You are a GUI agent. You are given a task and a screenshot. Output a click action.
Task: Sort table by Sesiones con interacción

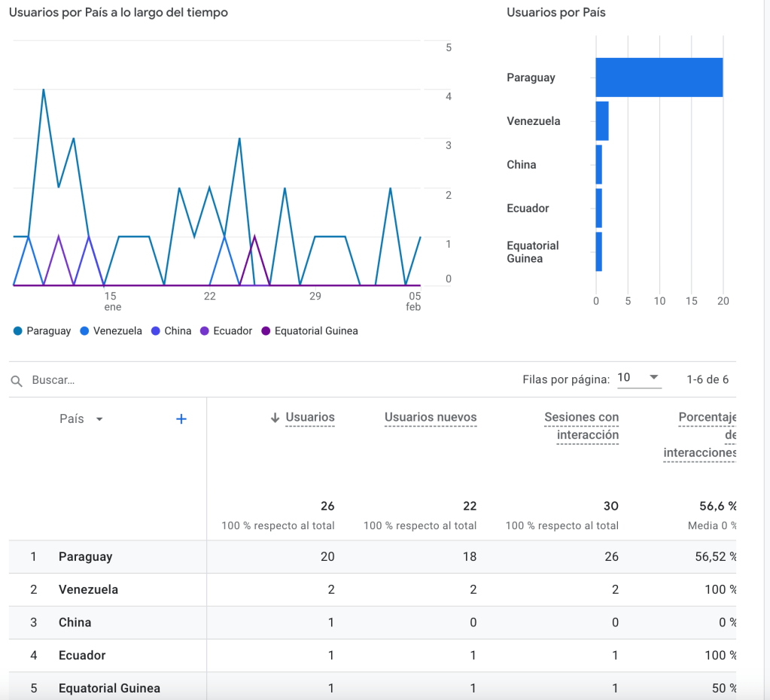point(581,426)
